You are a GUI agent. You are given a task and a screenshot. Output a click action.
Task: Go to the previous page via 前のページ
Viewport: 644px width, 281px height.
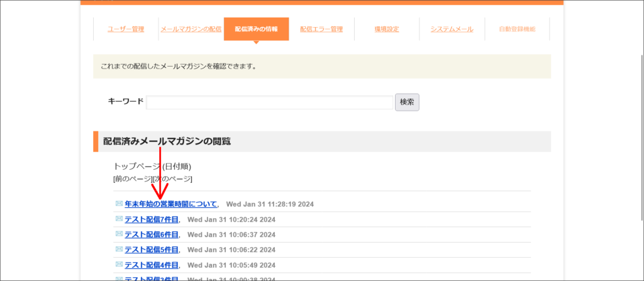pos(133,179)
